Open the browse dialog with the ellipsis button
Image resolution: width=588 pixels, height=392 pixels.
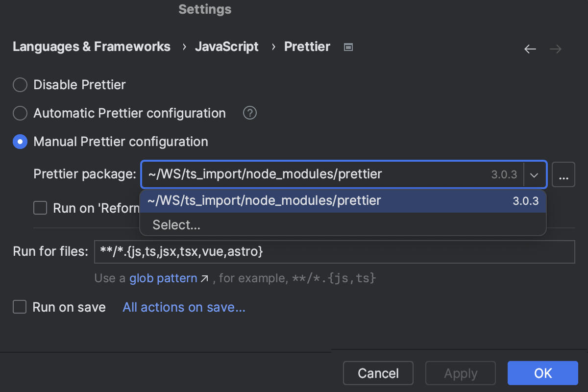563,174
